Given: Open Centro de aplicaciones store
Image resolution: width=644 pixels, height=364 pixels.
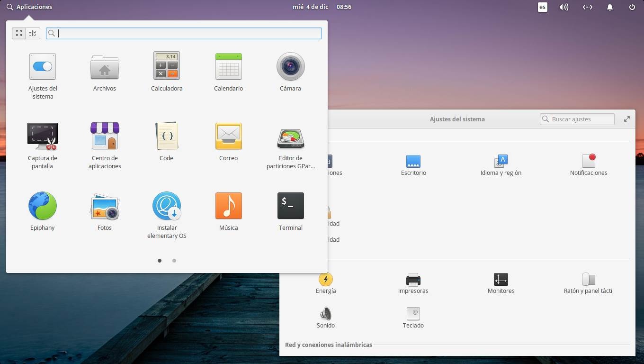Looking at the screenshot, I should pos(105,146).
